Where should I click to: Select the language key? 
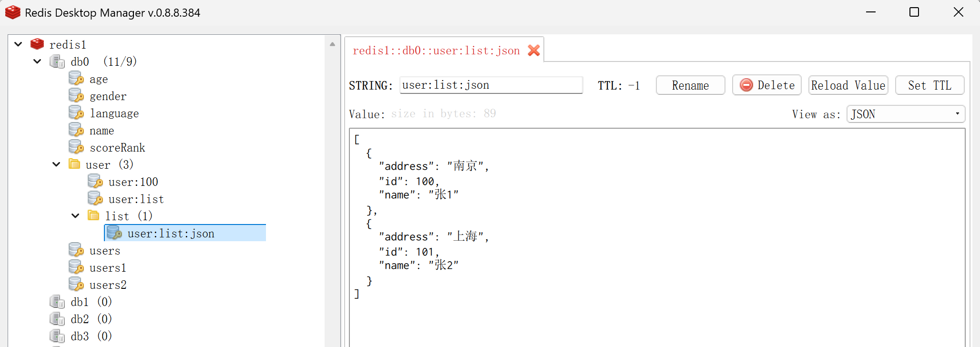[114, 113]
